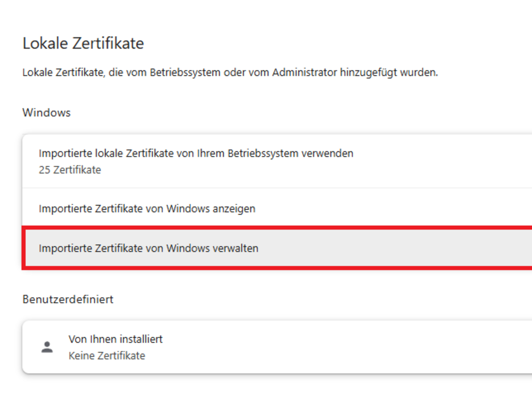The width and height of the screenshot is (532, 399).
Task: Click the 25 Zertifikate count text
Action: coord(70,170)
